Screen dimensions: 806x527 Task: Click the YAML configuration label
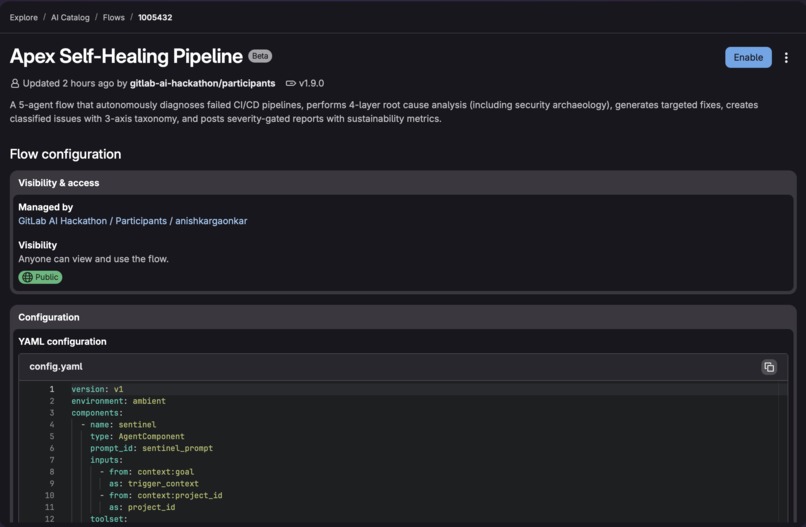62,341
